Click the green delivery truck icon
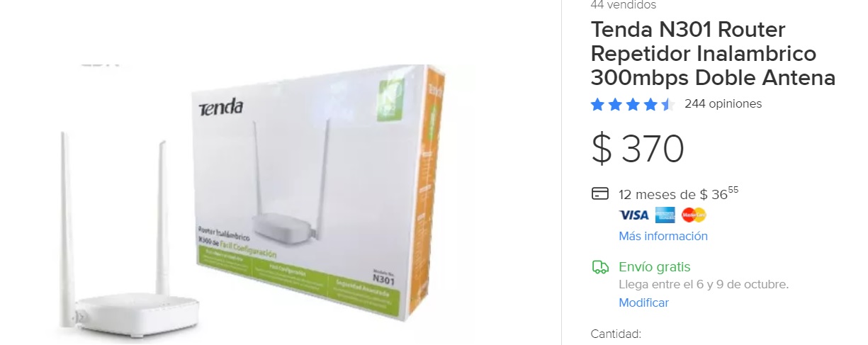The height and width of the screenshot is (345, 868). point(600,267)
